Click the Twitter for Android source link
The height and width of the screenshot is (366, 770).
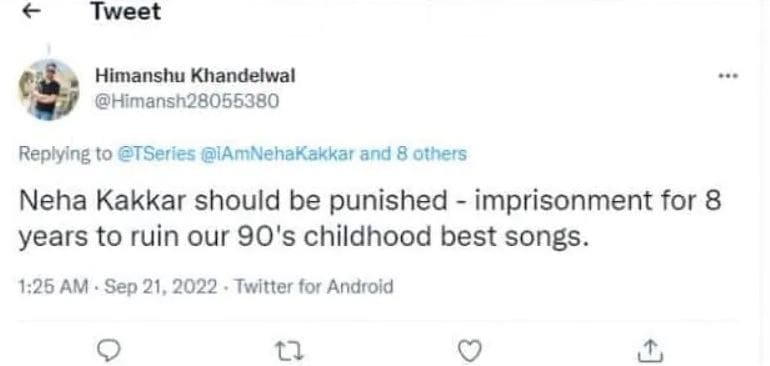point(313,286)
